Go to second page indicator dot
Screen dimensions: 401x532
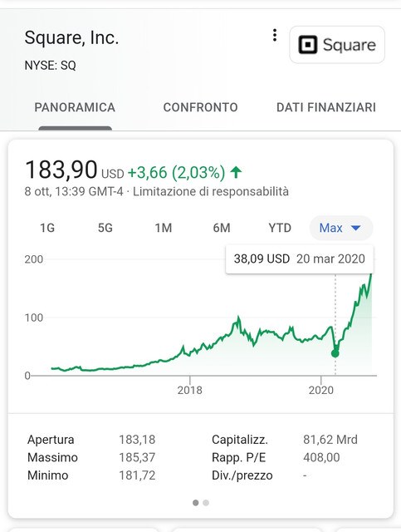[206, 502]
